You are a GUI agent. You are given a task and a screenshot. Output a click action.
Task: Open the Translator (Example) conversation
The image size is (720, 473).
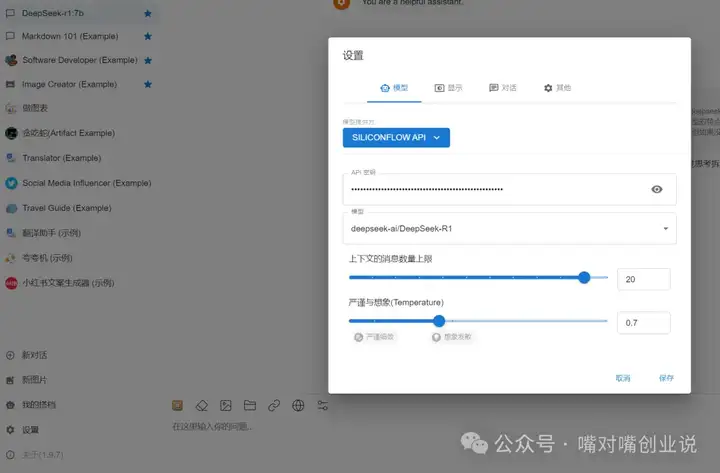[78, 158]
